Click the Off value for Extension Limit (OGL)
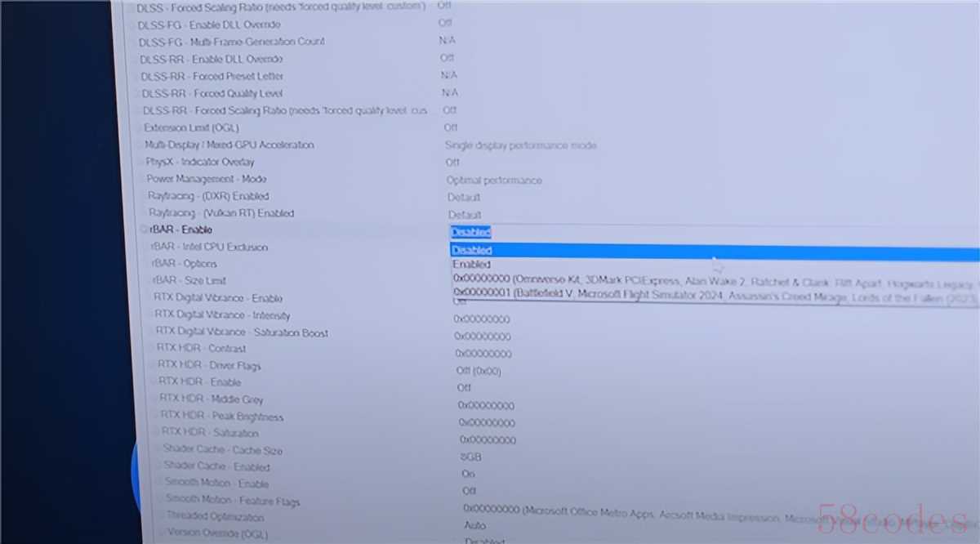Screen dimensions: 980x544 [x=451, y=127]
